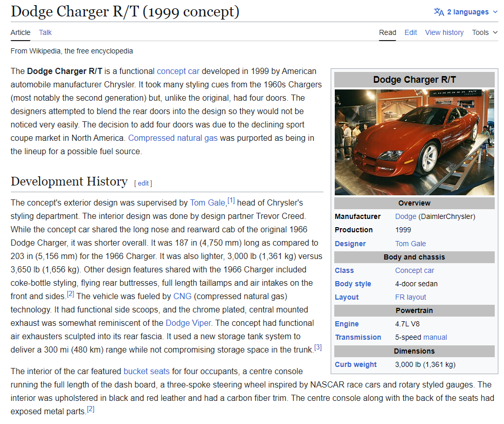504x424 pixels.
Task: Select the Read tab
Action: [387, 32]
